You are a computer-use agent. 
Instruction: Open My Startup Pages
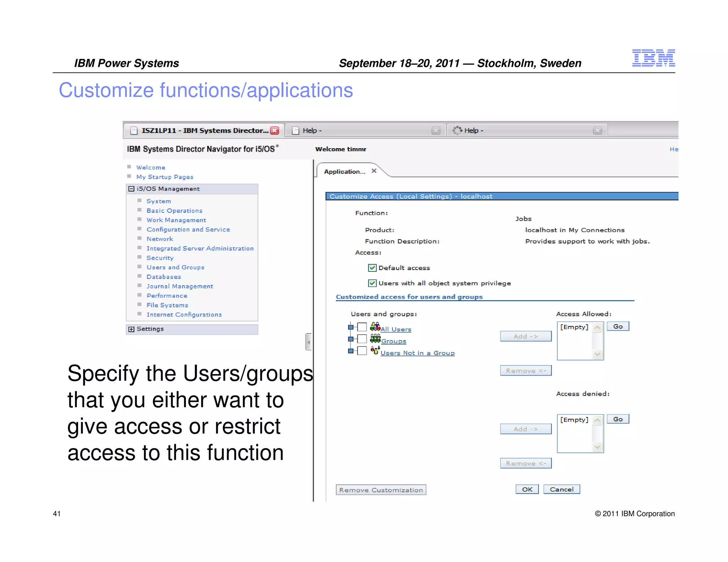165,177
